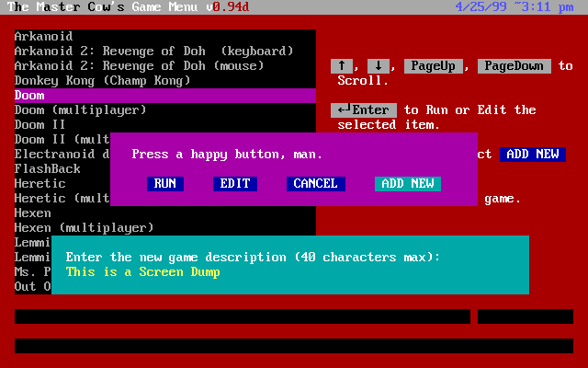Viewport: 588px width, 368px height.
Task: Click the Enter key label
Action: tap(364, 110)
